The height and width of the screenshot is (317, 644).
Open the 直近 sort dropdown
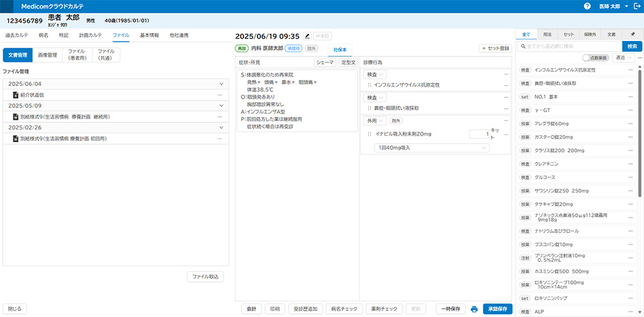pyautogui.click(x=624, y=58)
